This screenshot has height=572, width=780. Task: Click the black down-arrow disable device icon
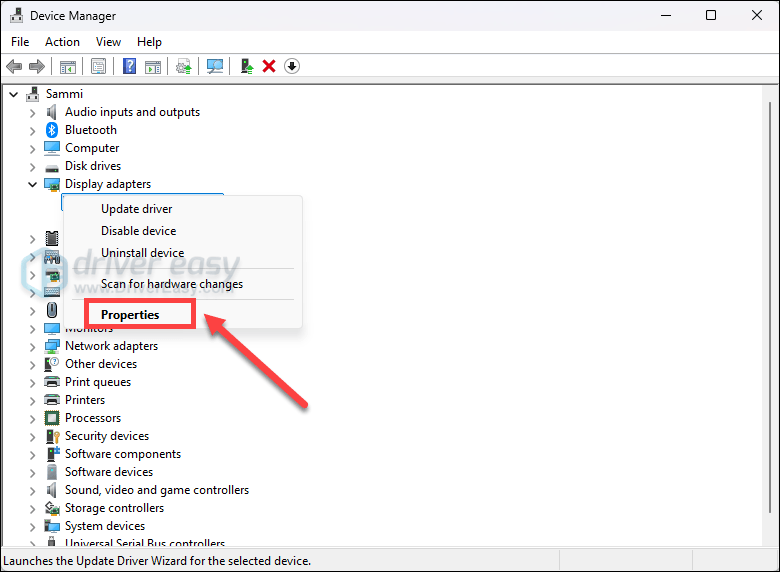(292, 66)
